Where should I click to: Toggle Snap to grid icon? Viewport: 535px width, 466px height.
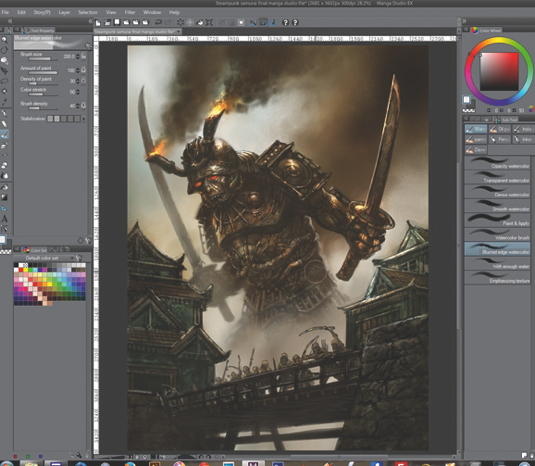[273, 23]
